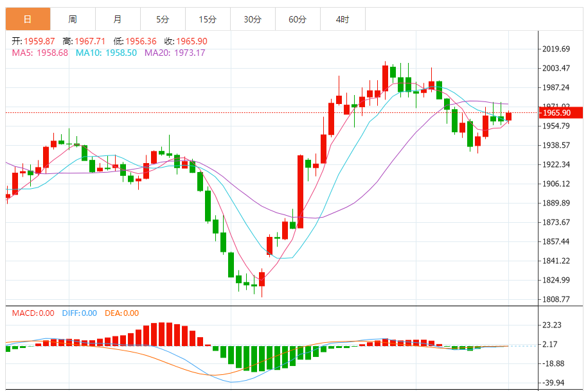Click the 23.23 MACD axis label

click(552, 325)
